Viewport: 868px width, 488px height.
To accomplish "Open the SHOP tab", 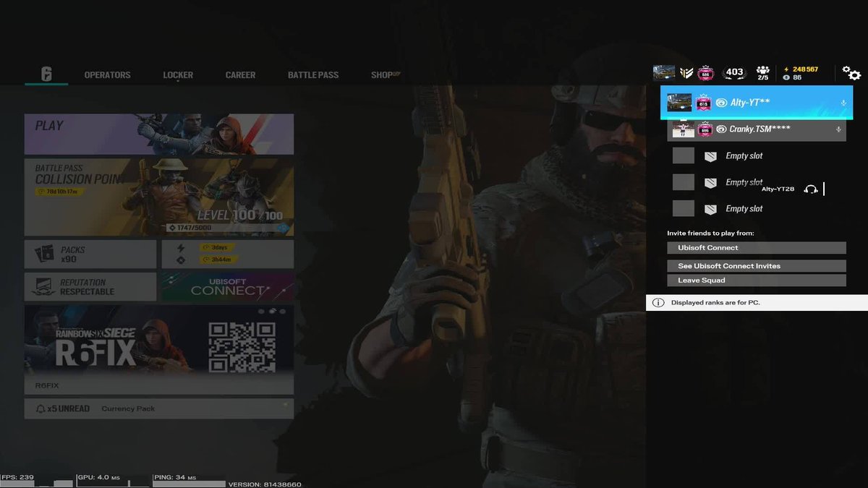I will pyautogui.click(x=384, y=75).
